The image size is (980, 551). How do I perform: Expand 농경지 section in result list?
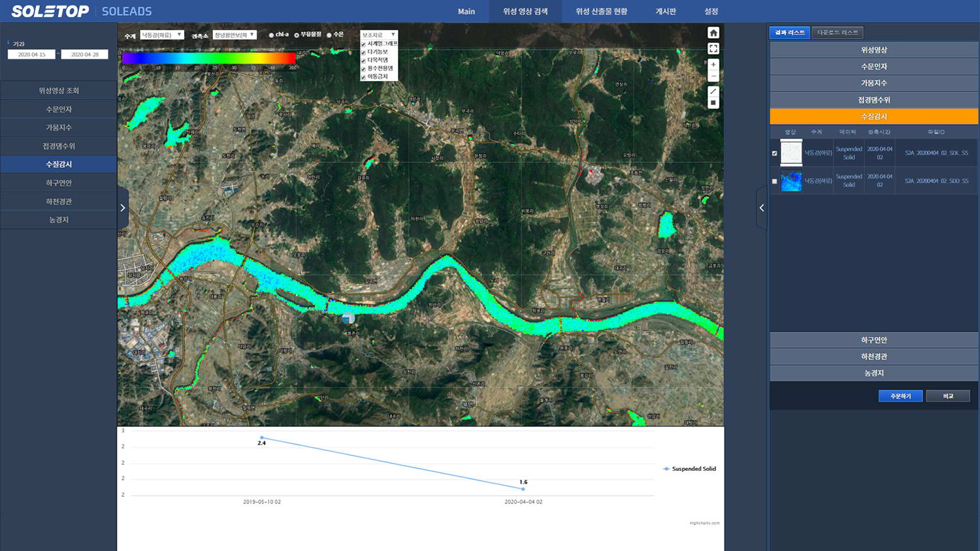click(x=874, y=373)
